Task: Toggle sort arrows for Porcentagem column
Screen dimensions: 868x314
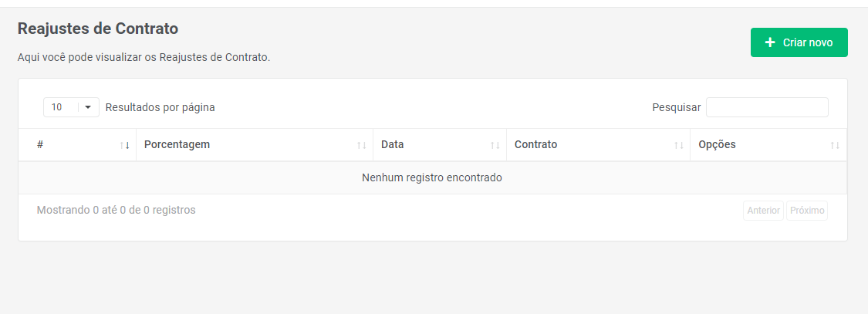Action: click(361, 145)
